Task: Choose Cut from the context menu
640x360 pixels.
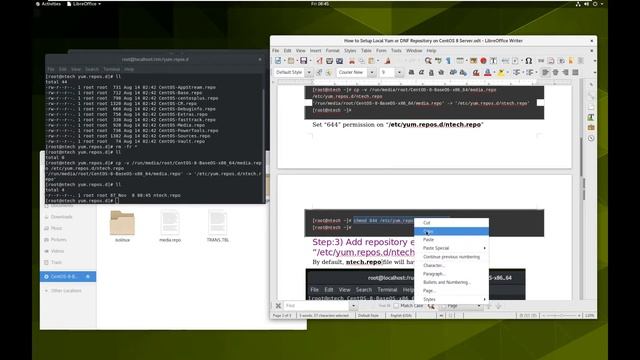Action: click(451, 223)
